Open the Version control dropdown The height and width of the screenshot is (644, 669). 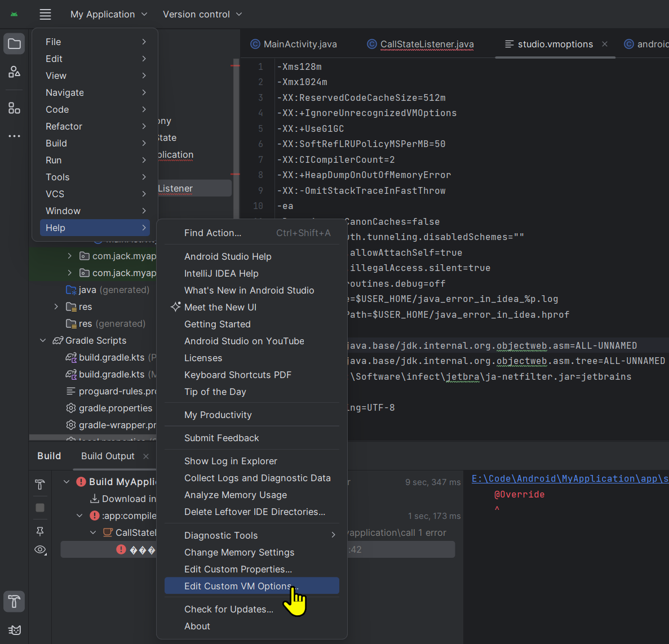click(202, 15)
